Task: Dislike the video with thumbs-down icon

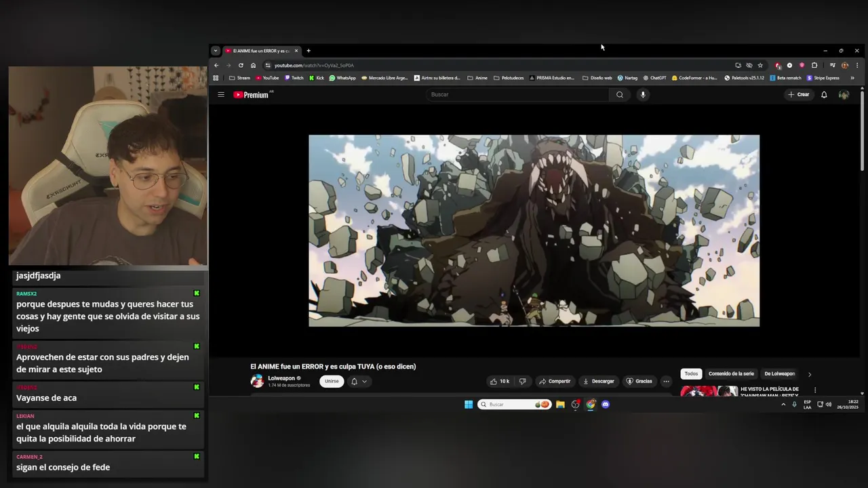Action: click(x=522, y=382)
